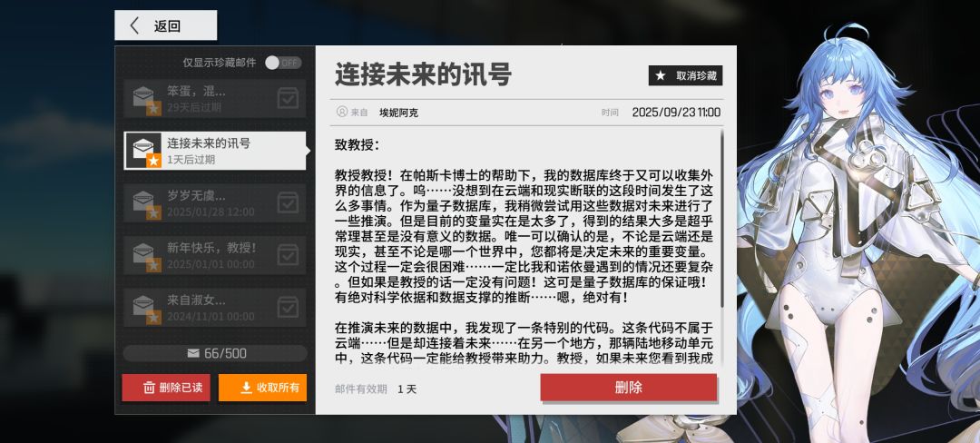Select the 连接未来的讯号 mail entry

215,151
